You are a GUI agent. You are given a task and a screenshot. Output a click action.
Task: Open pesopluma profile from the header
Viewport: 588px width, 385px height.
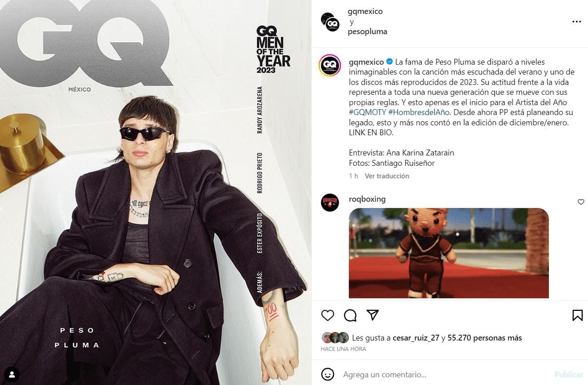click(367, 31)
